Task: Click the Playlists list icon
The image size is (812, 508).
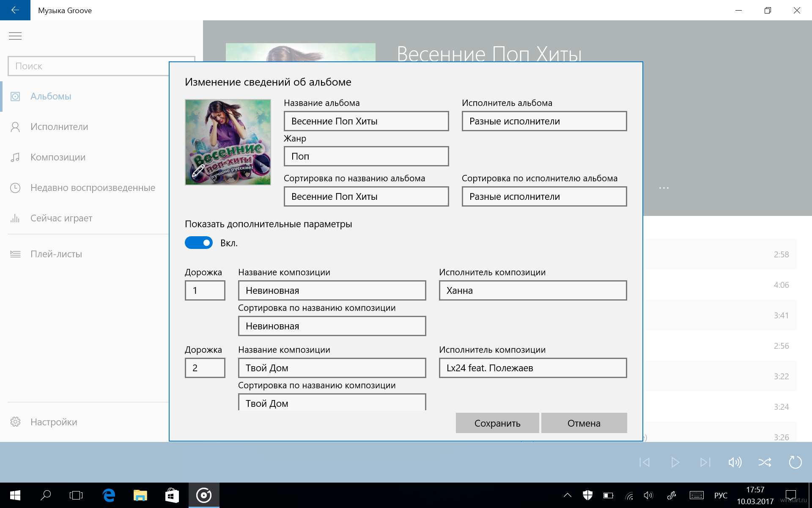Action: [x=15, y=254]
